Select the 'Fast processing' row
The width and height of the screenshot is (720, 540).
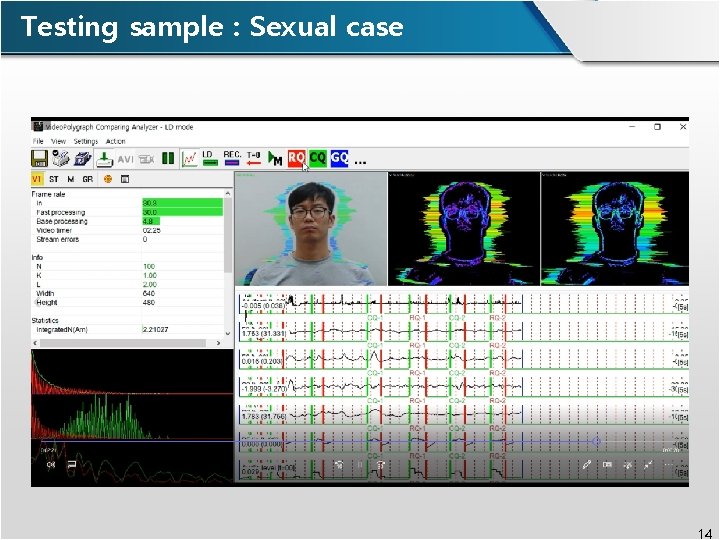pos(127,212)
